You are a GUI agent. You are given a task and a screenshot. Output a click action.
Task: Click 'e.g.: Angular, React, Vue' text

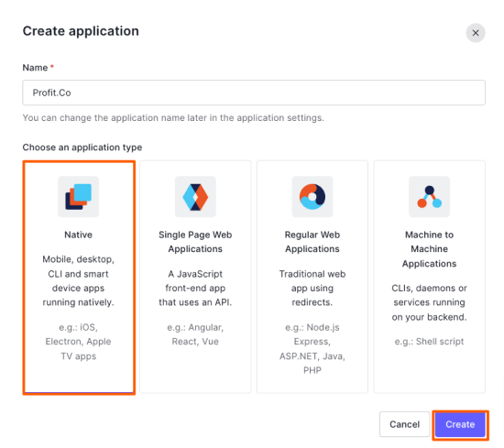pos(195,334)
